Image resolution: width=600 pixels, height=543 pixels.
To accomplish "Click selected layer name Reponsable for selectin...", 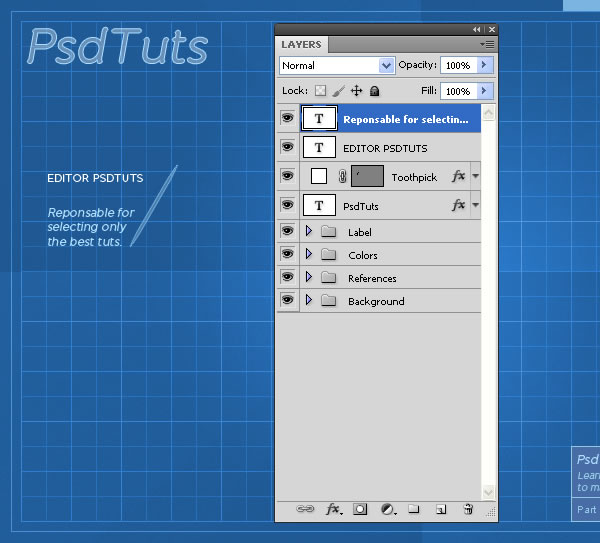I will (406, 119).
